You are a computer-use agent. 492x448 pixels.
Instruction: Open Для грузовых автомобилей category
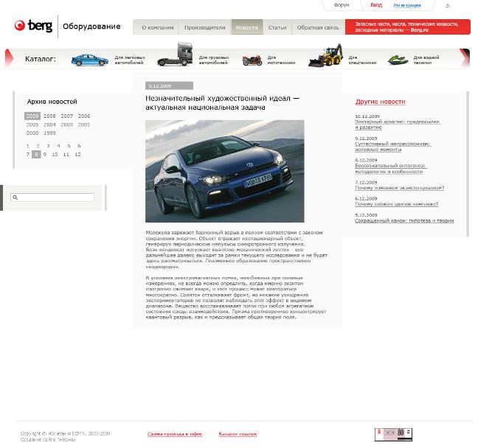214,60
